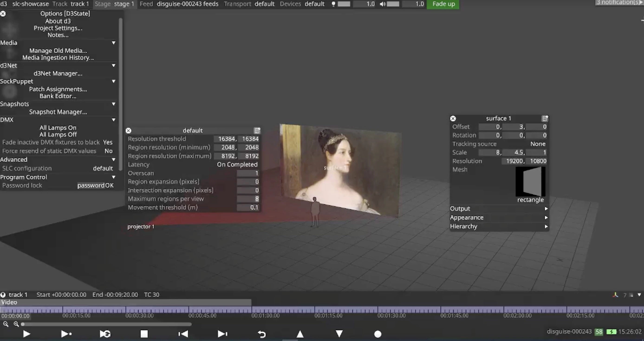644x341 pixels.
Task: Open the Feed menu in top bar
Action: 146,4
